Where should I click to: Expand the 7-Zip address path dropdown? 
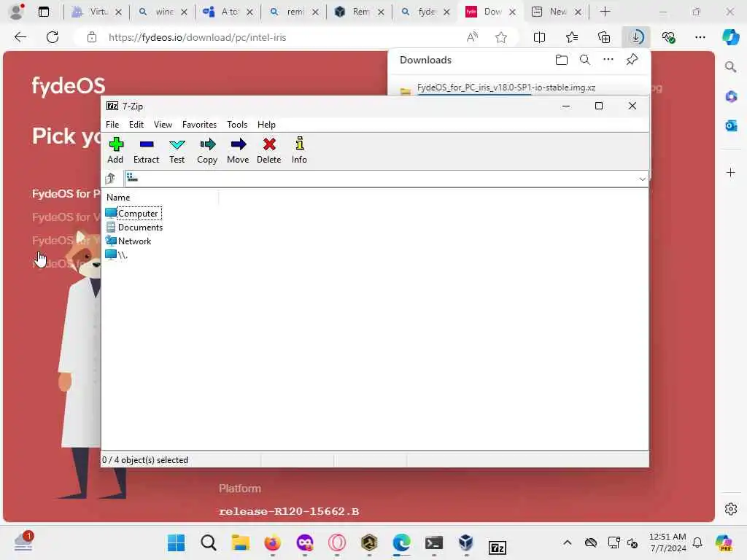pyautogui.click(x=642, y=179)
